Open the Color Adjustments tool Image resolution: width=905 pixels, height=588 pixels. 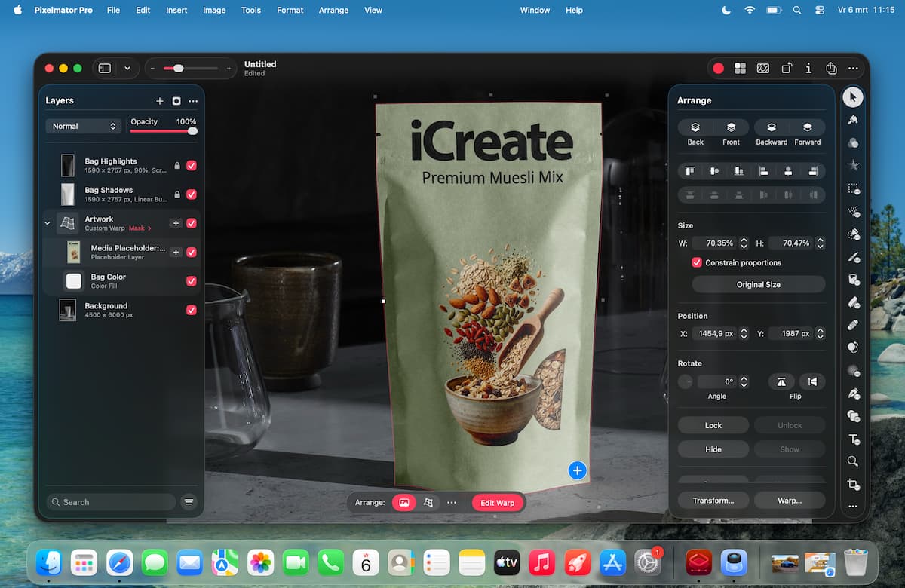tap(853, 142)
